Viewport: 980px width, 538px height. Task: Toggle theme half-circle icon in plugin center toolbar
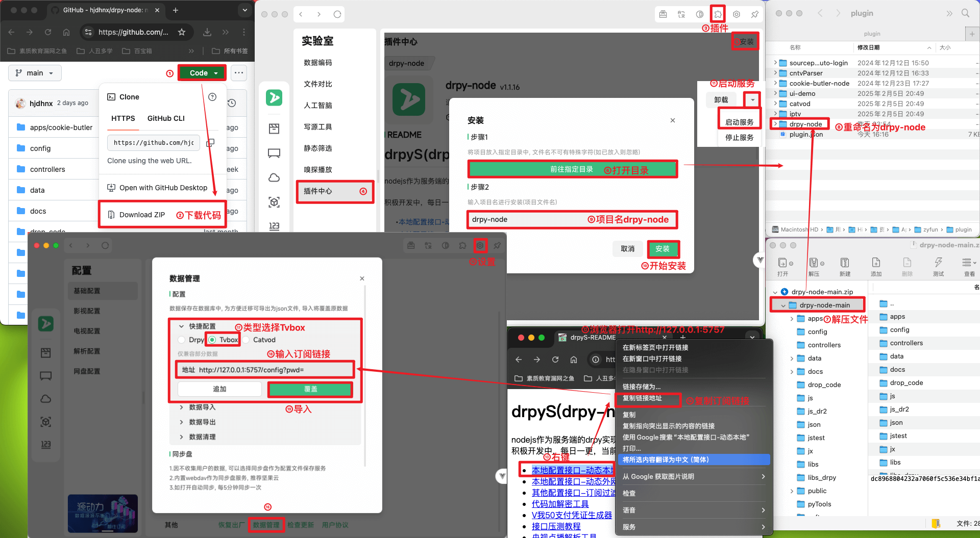tap(700, 14)
